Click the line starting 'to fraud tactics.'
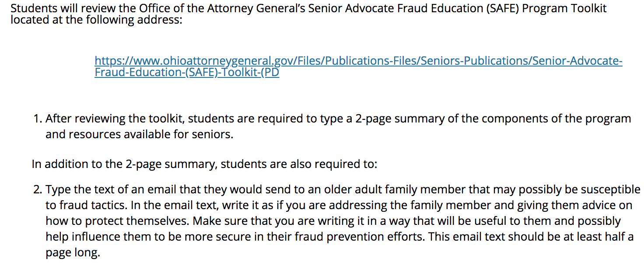Image resolution: width=644 pixels, height=266 pixels. point(339,205)
